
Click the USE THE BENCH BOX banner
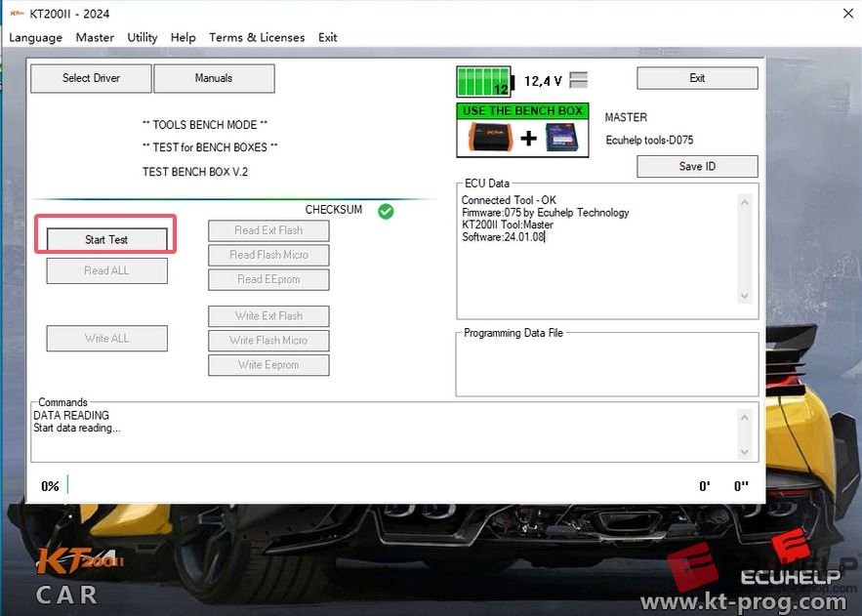pyautogui.click(x=522, y=111)
